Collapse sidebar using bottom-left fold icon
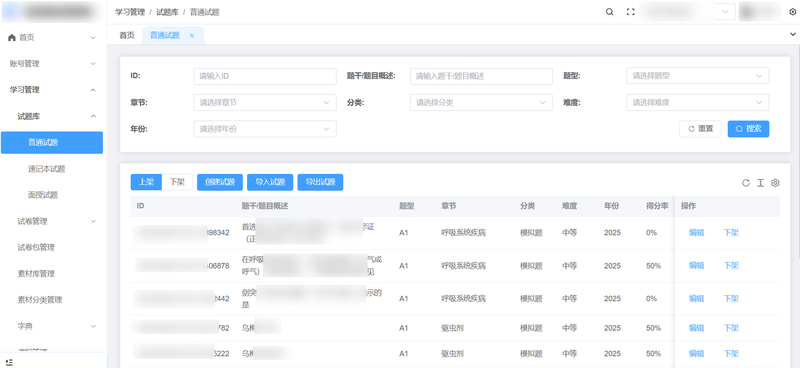The width and height of the screenshot is (800, 368). [x=9, y=362]
